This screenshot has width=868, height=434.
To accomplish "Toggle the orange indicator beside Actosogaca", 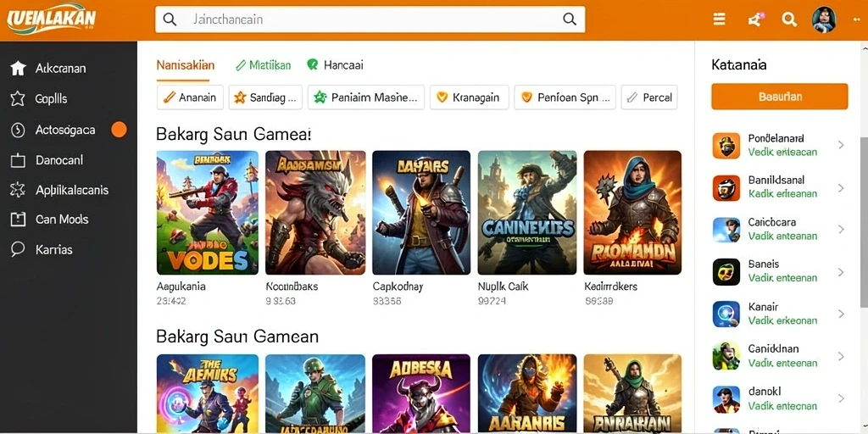I will [119, 130].
